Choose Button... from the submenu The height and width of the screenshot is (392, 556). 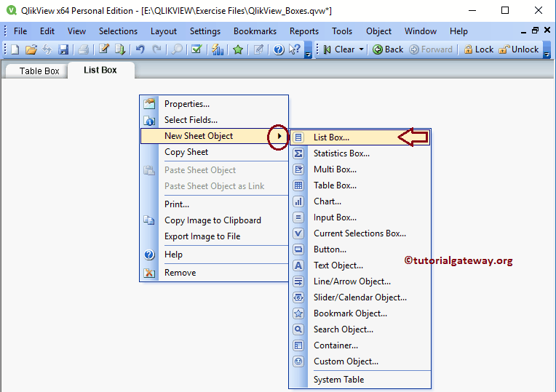tap(360, 249)
